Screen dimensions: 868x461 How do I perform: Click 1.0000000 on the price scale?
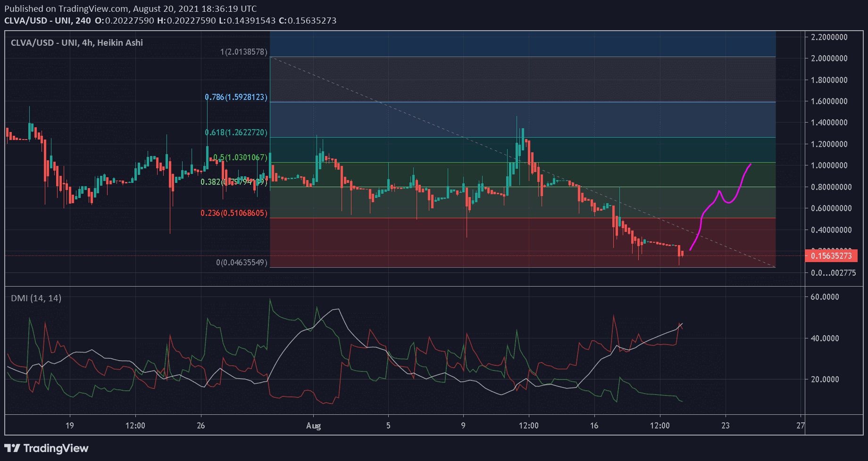coord(829,165)
